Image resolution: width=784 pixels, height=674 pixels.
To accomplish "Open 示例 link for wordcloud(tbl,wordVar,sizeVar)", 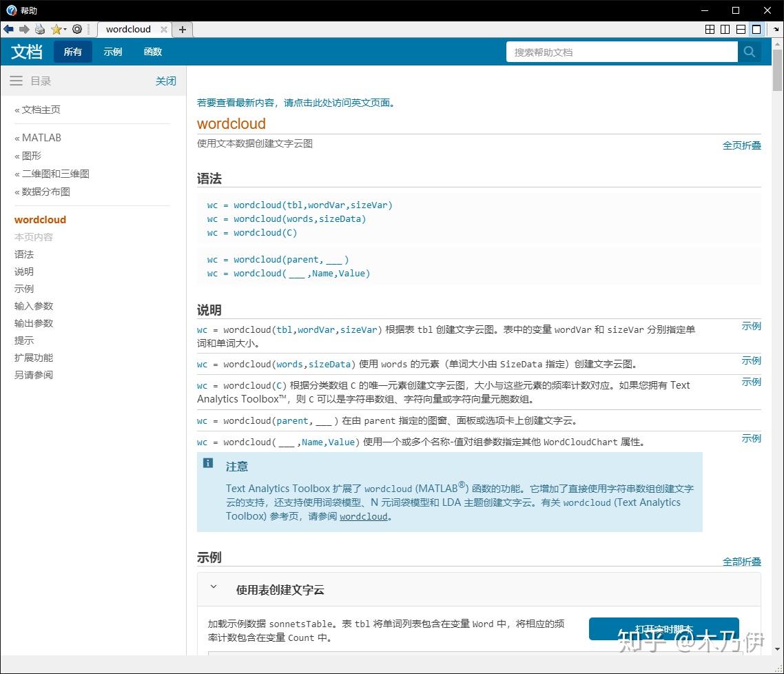I will [x=751, y=326].
